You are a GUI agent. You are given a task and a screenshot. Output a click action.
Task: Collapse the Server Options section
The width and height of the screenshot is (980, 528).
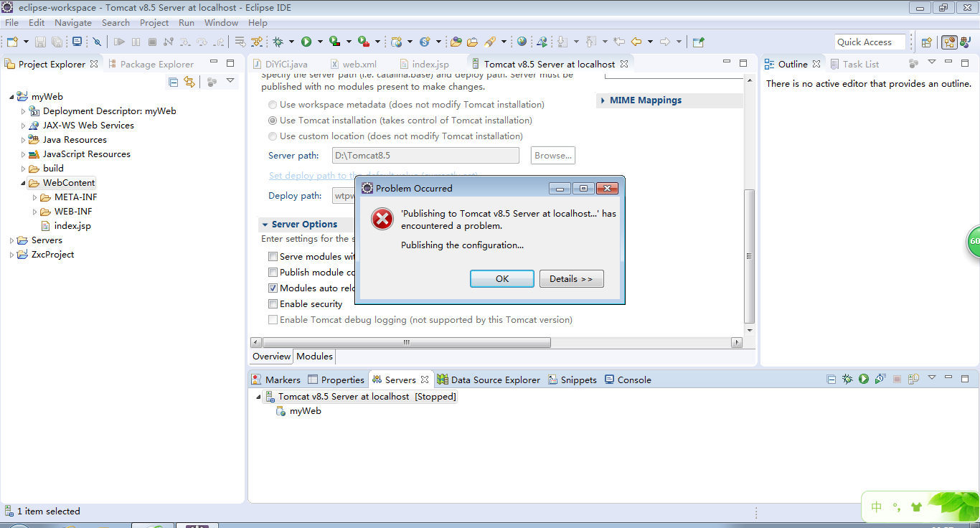[x=265, y=225]
